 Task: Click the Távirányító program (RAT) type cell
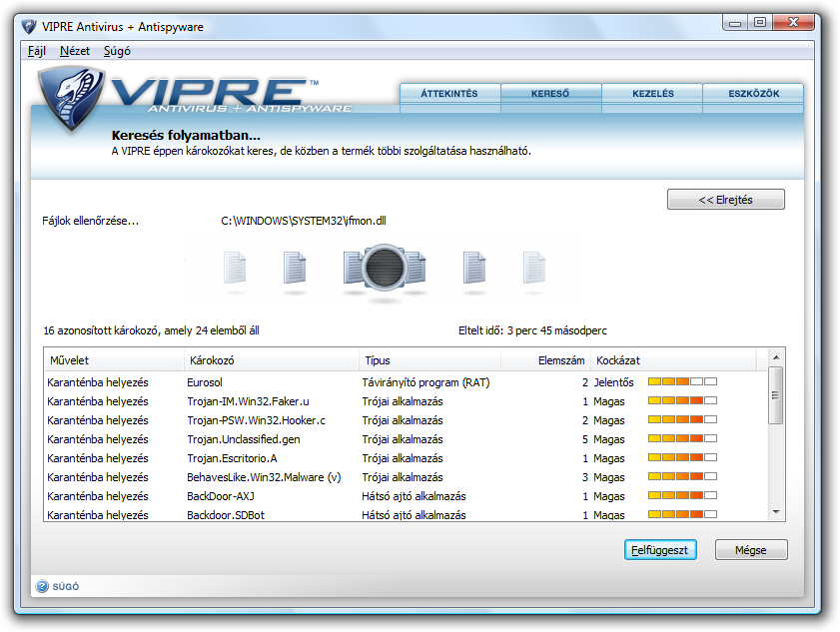(425, 382)
